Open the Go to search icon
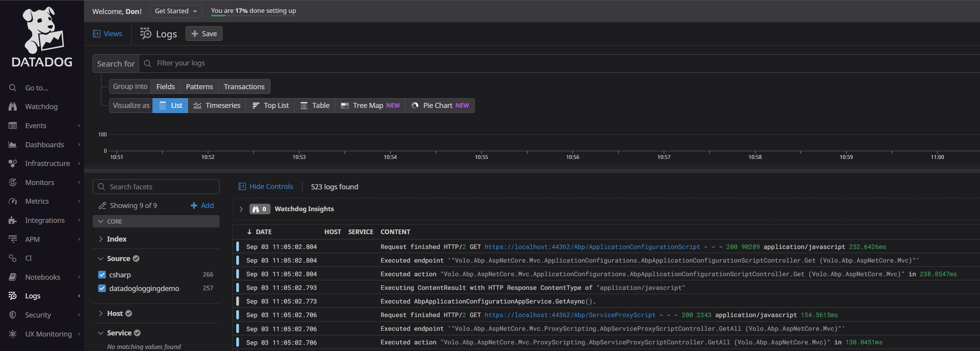Image resolution: width=980 pixels, height=351 pixels. 13,88
